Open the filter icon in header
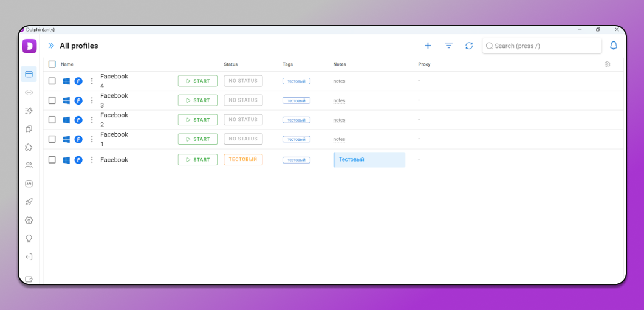644x310 pixels. point(448,46)
